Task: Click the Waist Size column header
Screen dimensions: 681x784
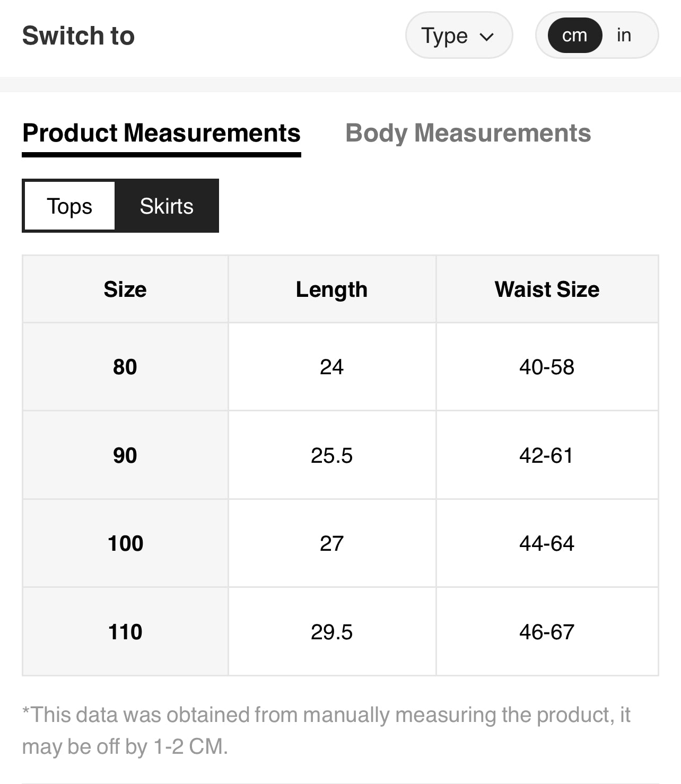Action: click(x=547, y=289)
